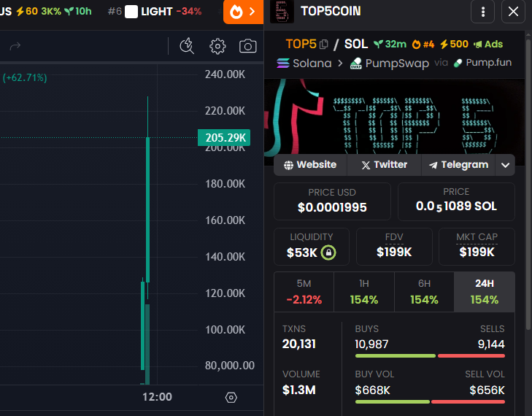The width and height of the screenshot is (532, 416).
Task: Click the BUY VOL $668K value
Action: point(372,390)
